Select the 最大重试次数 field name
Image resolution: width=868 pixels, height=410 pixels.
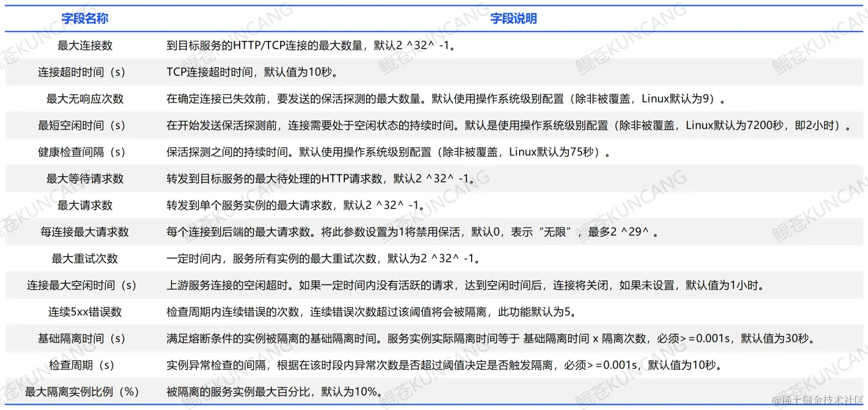[x=85, y=258]
